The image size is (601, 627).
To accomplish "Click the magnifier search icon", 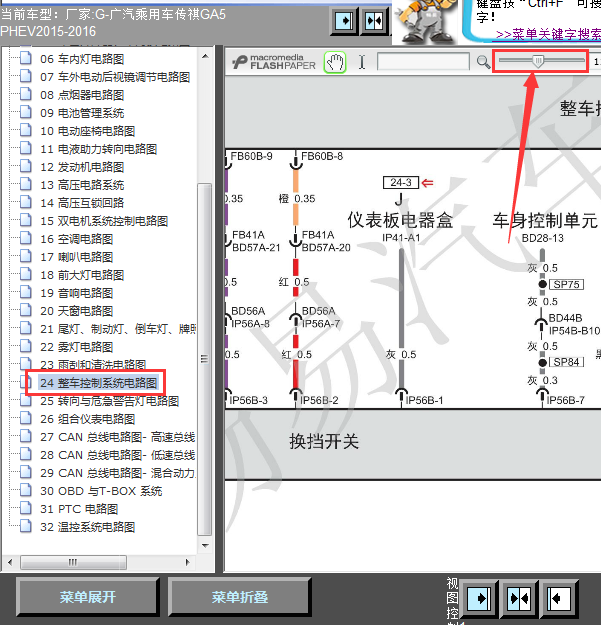I will (x=483, y=62).
